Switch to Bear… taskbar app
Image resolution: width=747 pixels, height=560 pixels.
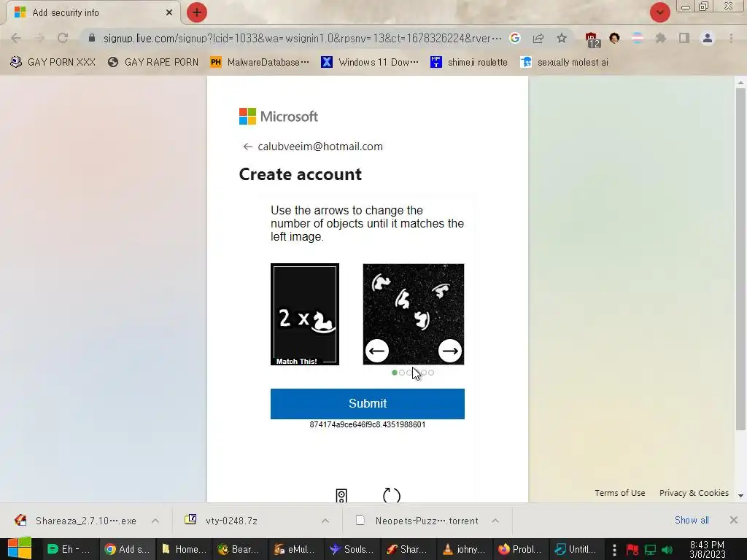[239, 549]
